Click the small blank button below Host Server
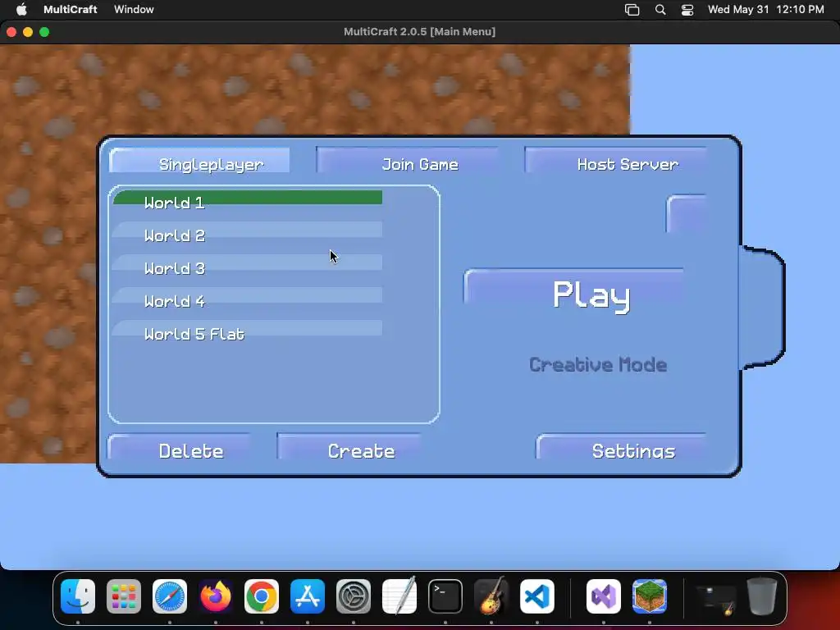The height and width of the screenshot is (630, 840). (687, 214)
